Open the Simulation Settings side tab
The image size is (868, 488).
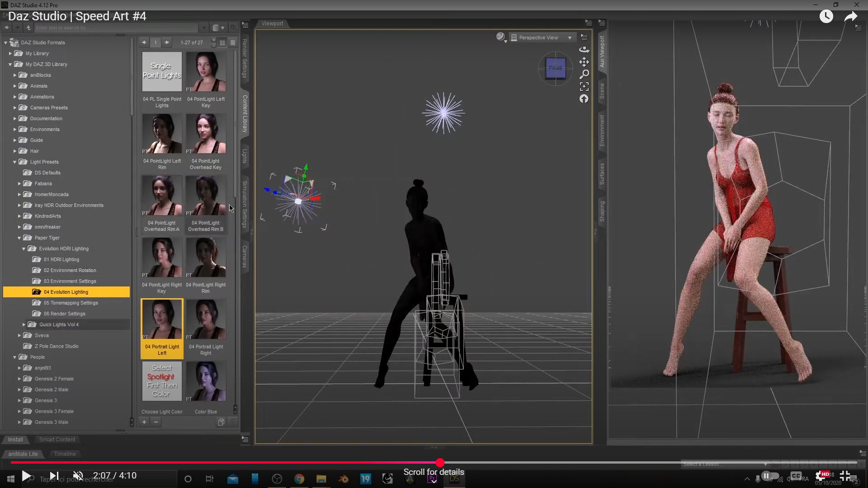point(245,204)
